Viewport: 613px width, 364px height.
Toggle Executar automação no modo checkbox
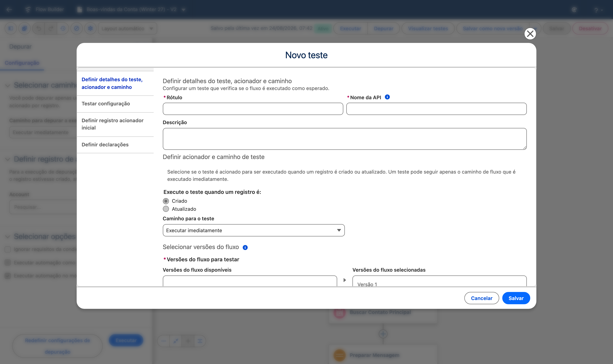point(8,276)
